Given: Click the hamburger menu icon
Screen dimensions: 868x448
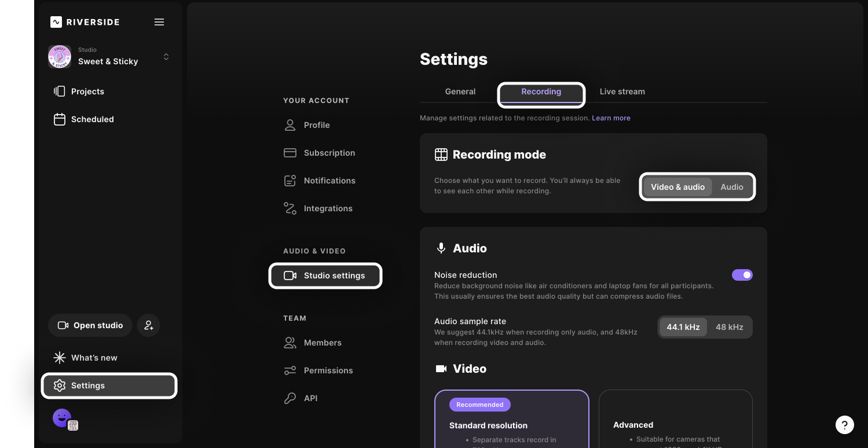Looking at the screenshot, I should pyautogui.click(x=159, y=22).
